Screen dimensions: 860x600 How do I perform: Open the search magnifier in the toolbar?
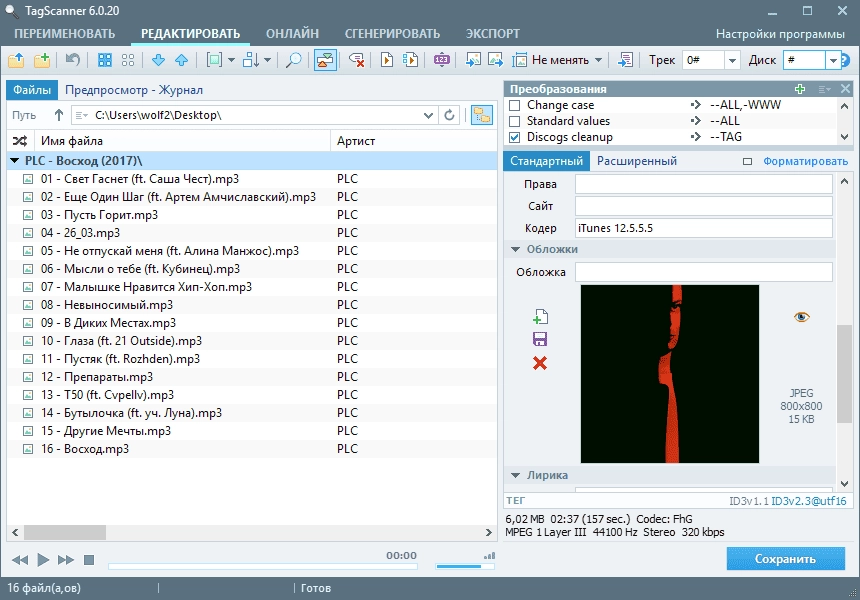coord(293,60)
